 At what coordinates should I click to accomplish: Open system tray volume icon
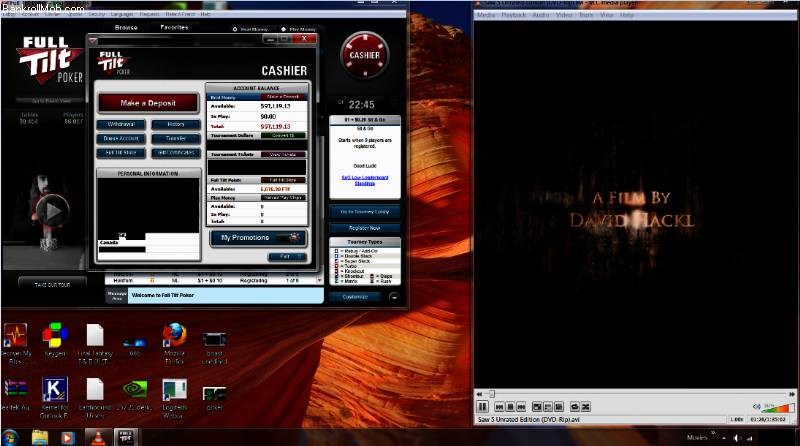tap(736, 438)
